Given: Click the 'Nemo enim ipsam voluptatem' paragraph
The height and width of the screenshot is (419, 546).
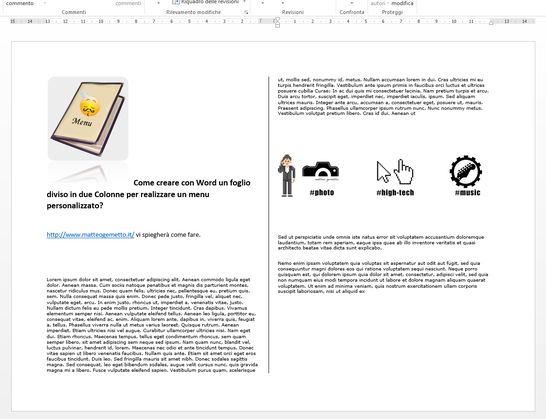Looking at the screenshot, I should point(383,277).
